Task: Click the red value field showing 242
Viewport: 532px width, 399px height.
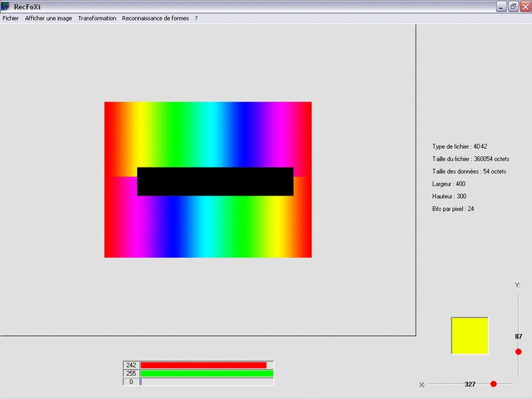Action: pos(131,365)
